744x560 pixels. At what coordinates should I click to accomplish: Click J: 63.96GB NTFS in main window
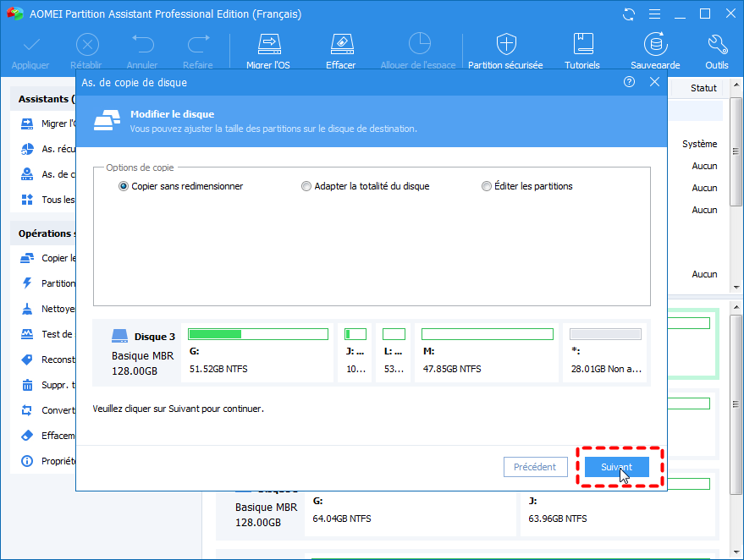558,519
